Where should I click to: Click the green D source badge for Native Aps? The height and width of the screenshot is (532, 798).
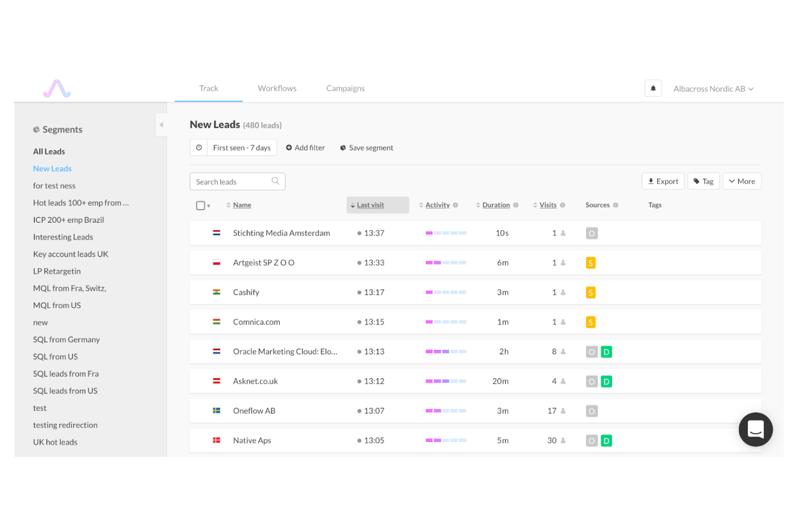coord(606,441)
